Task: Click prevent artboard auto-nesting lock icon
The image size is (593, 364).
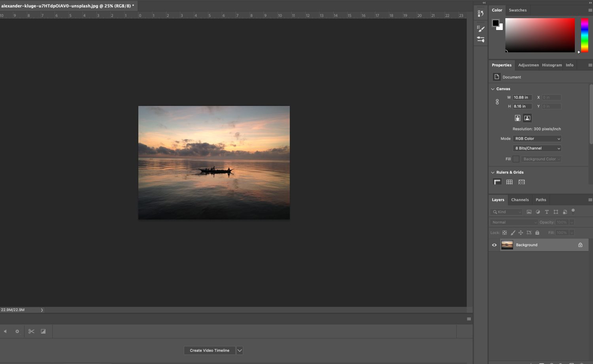Action: [x=529, y=233]
